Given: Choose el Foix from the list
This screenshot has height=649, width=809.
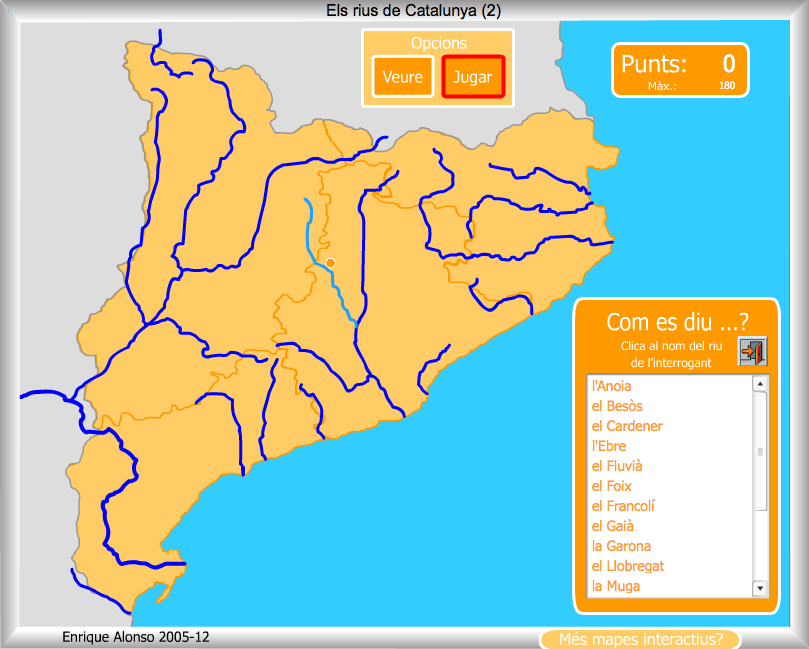Looking at the screenshot, I should (x=612, y=486).
